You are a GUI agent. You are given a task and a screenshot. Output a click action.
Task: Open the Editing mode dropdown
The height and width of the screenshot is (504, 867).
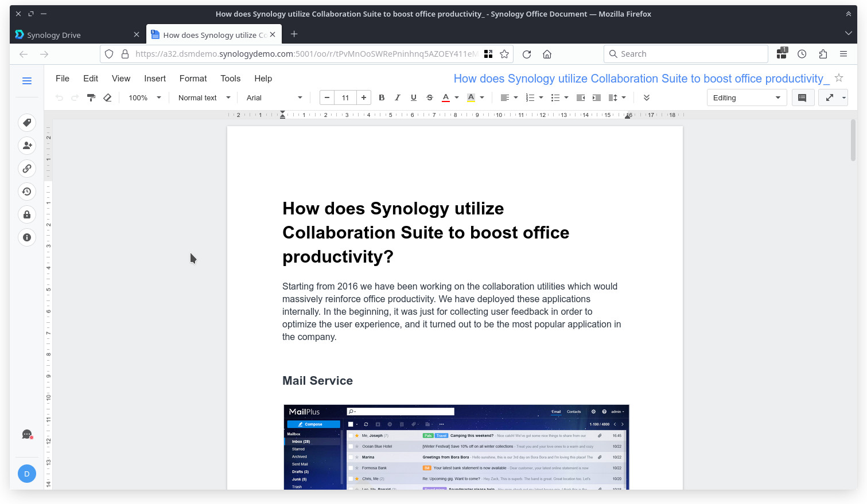click(747, 97)
